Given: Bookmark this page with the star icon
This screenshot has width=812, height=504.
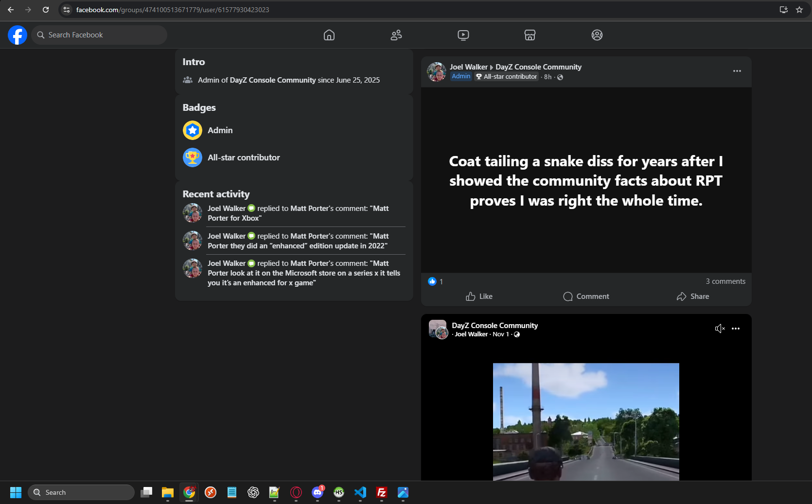Looking at the screenshot, I should coord(799,10).
